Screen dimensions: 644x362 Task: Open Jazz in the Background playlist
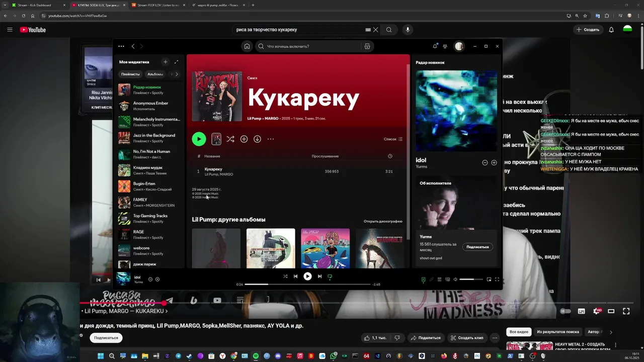[x=149, y=138]
